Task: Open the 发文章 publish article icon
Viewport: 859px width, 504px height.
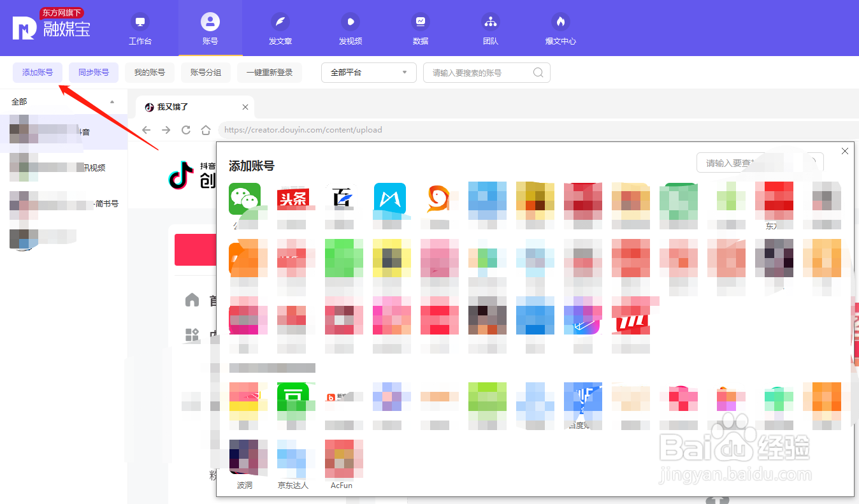Action: tap(280, 22)
